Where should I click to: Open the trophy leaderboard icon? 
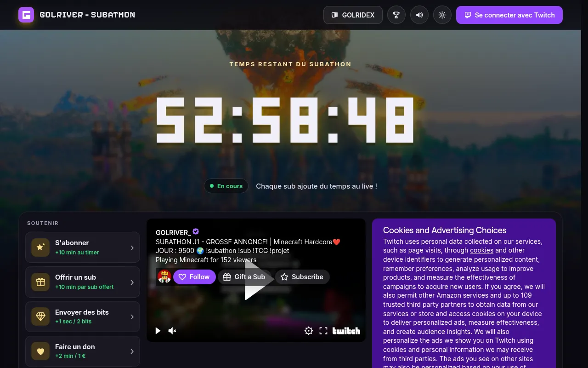[x=396, y=15]
